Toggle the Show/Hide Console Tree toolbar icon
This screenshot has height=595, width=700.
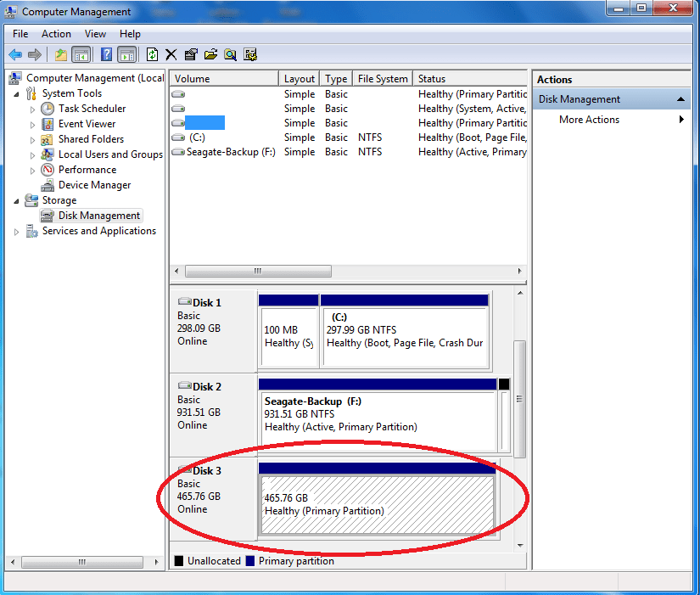point(80,54)
